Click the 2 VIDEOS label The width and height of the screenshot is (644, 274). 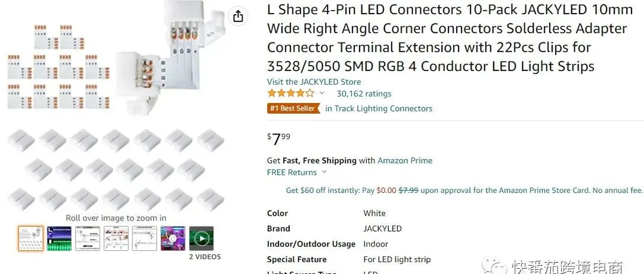[x=205, y=257]
